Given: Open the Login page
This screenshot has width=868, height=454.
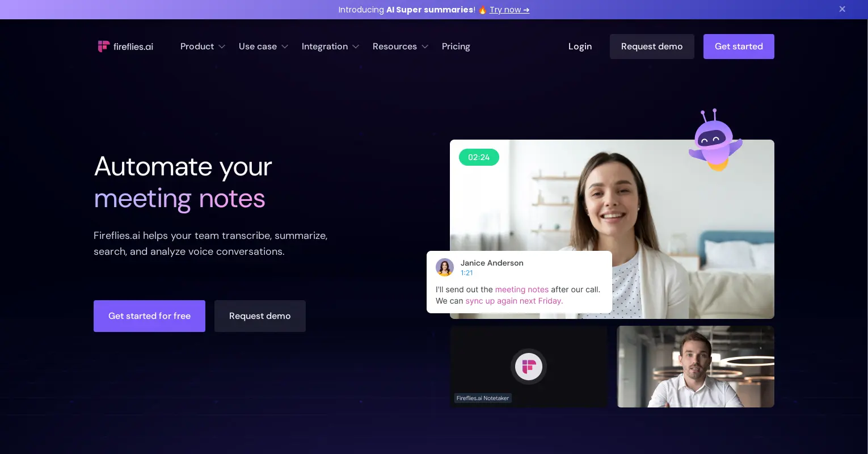Looking at the screenshot, I should tap(580, 47).
